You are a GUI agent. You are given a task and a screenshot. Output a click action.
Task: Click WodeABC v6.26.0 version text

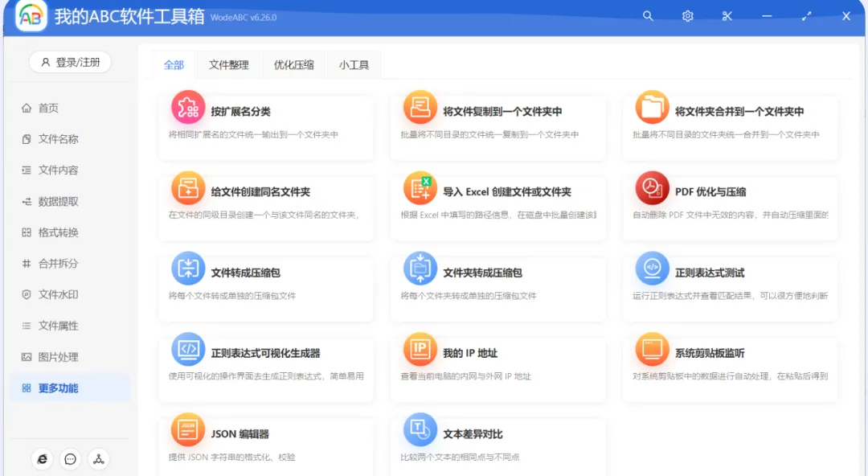click(243, 17)
